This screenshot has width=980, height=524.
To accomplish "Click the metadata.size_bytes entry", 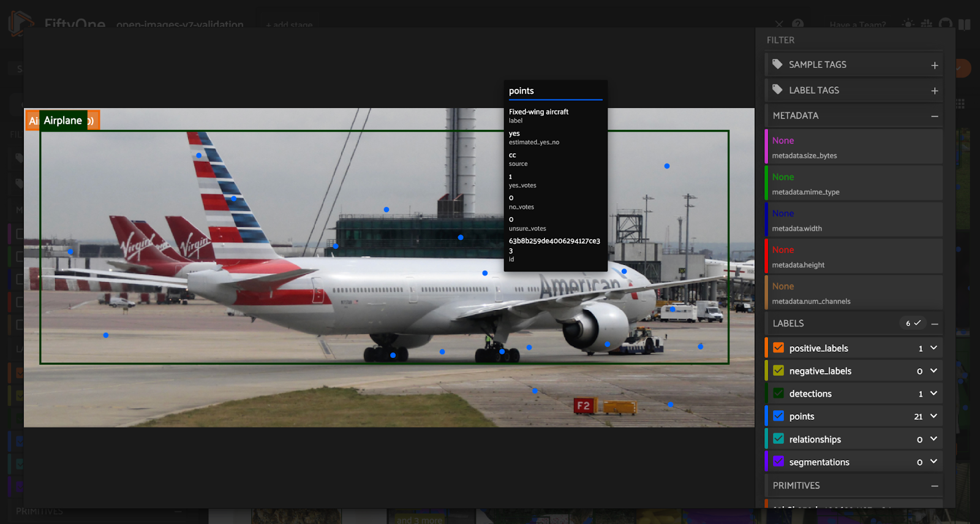I will click(x=854, y=146).
